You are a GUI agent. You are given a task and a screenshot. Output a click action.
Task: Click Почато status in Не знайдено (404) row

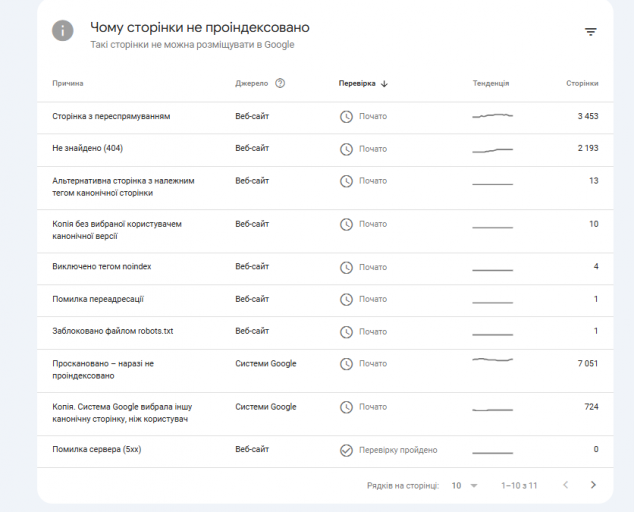coord(373,149)
